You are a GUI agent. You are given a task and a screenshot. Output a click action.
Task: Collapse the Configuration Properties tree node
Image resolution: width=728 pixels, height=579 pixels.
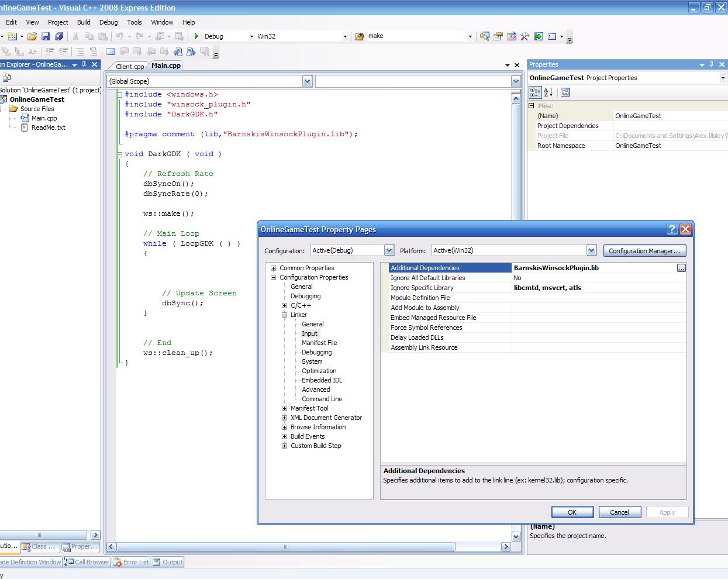pos(273,277)
